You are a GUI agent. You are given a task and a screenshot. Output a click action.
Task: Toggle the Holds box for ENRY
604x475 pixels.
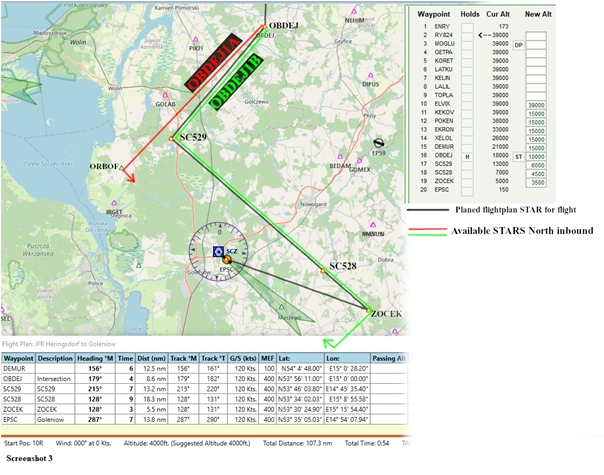467,27
